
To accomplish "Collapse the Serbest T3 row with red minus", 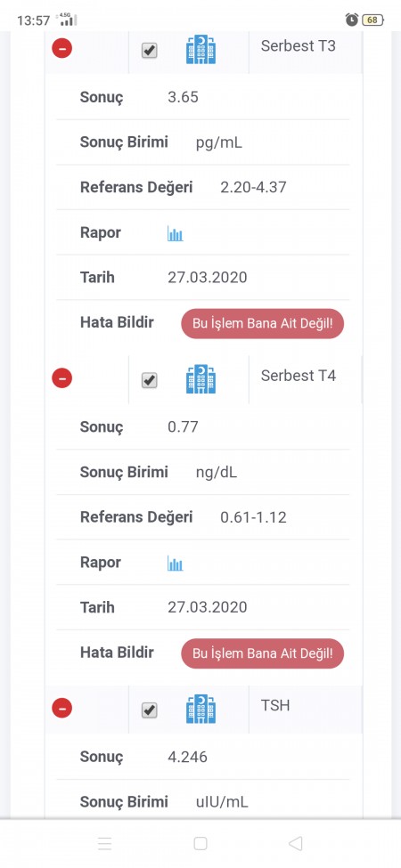I will (62, 48).
